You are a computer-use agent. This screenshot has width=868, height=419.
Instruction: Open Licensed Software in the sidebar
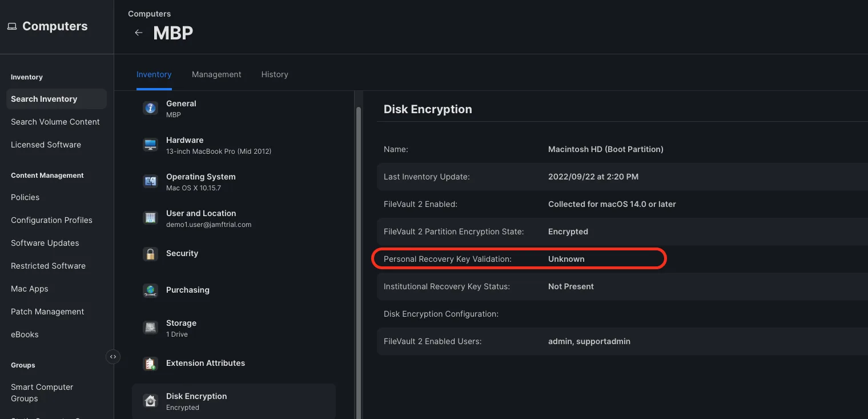[x=46, y=145]
